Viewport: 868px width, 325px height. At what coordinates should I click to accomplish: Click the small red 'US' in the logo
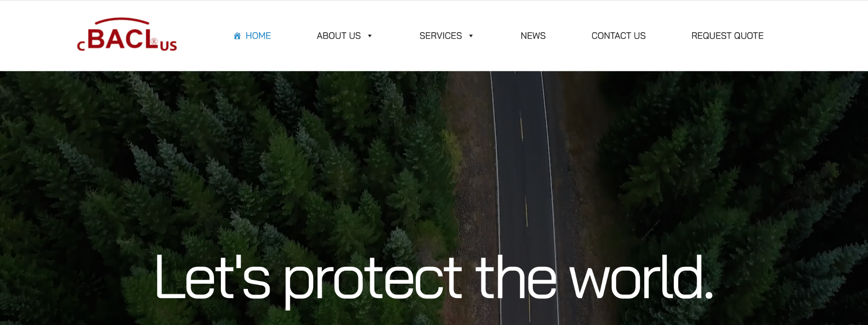(168, 45)
